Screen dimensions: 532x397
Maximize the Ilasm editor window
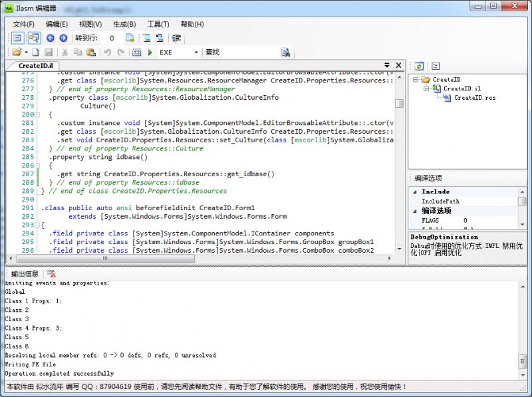pos(493,6)
